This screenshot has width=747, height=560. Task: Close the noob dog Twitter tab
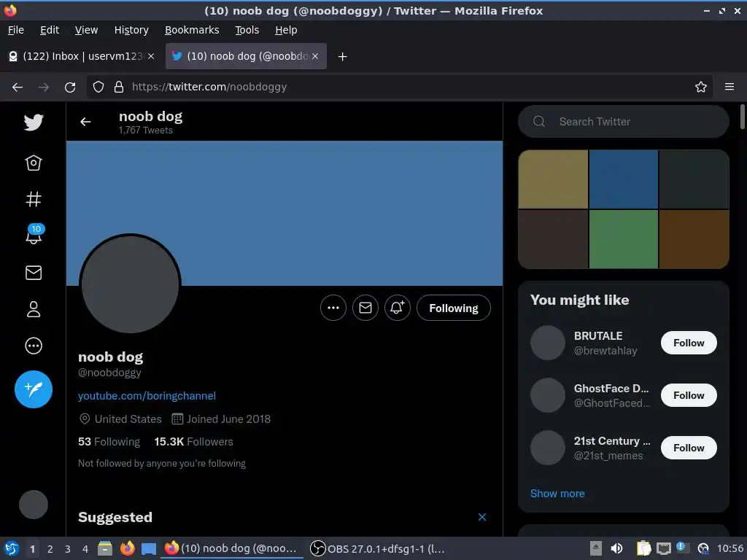point(315,56)
